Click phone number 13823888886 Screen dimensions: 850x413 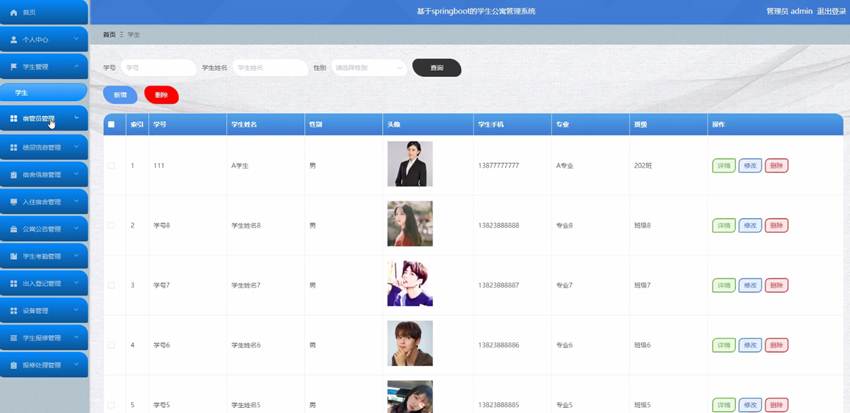click(x=498, y=345)
